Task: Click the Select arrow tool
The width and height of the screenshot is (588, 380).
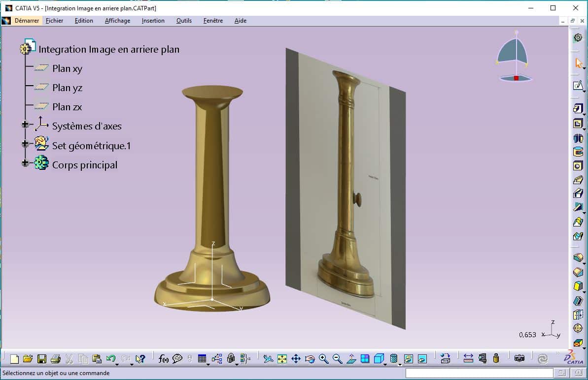Action: (x=579, y=63)
